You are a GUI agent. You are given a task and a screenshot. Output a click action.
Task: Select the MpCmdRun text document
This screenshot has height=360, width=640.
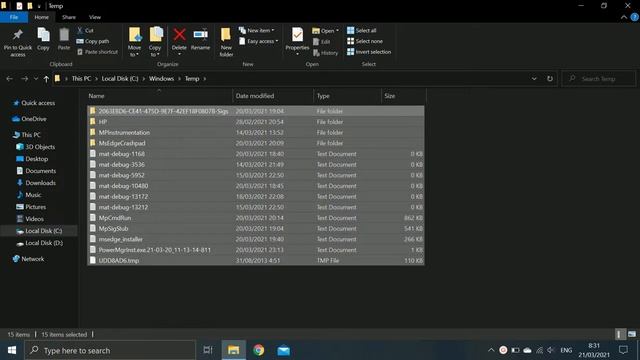[256, 218]
